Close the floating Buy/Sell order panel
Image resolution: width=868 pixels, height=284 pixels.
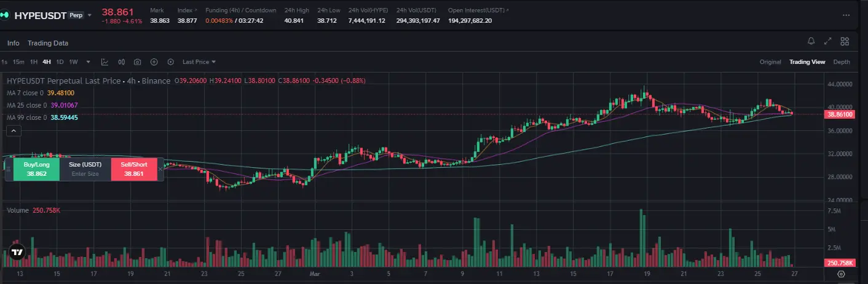click(x=160, y=168)
